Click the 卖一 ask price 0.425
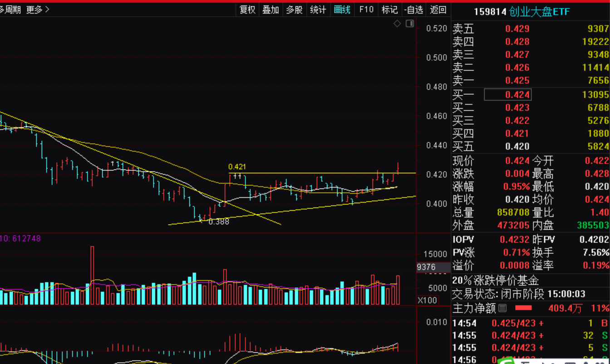Screen dimensions: 610x364 pos(517,81)
